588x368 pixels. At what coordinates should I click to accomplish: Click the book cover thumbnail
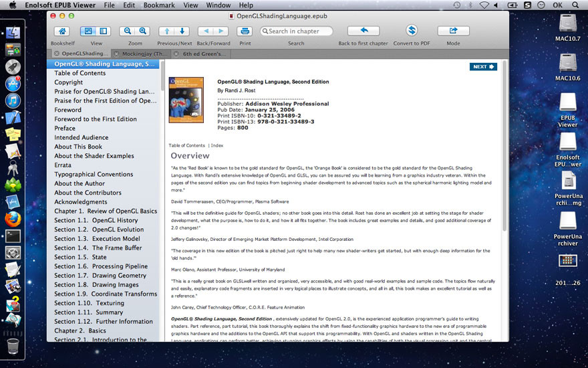tap(186, 100)
